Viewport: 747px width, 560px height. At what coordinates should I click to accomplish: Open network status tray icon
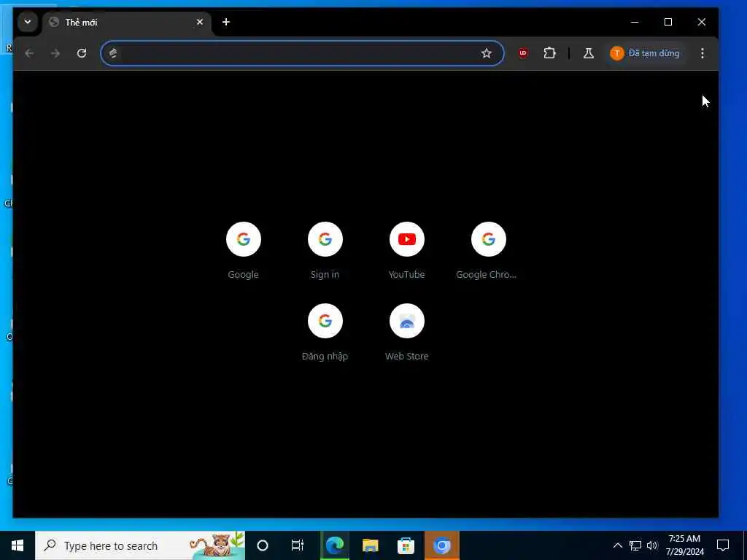tap(635, 545)
